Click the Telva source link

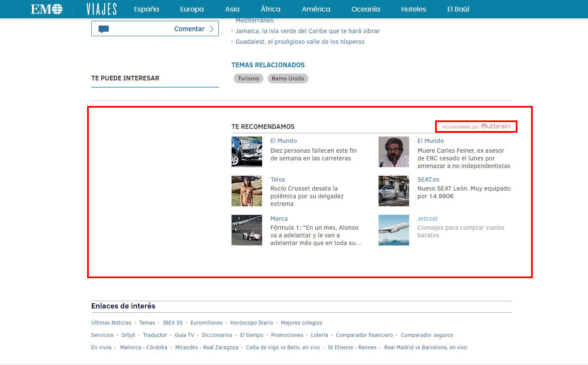(278, 180)
